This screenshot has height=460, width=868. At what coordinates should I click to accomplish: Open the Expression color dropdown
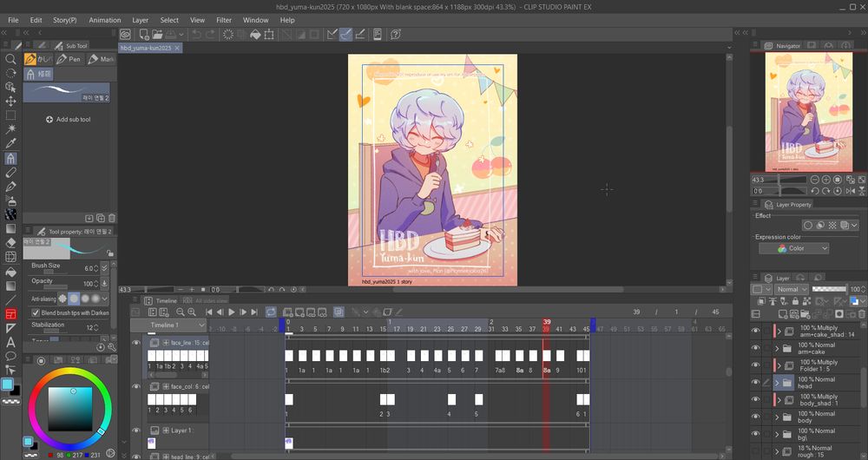coord(793,248)
